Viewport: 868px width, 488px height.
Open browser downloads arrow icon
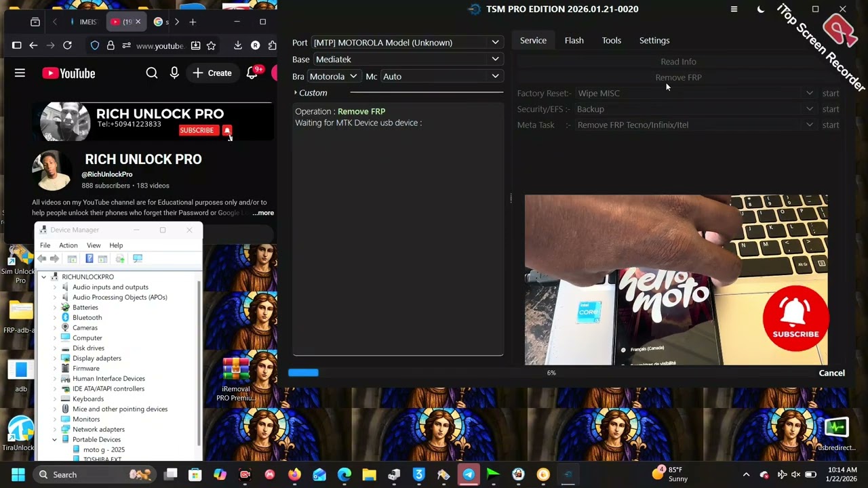tap(237, 45)
